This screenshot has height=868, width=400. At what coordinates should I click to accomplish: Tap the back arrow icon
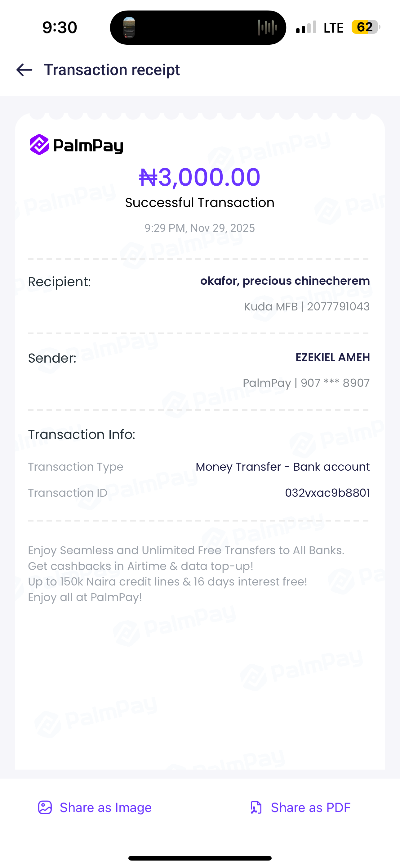(x=24, y=70)
